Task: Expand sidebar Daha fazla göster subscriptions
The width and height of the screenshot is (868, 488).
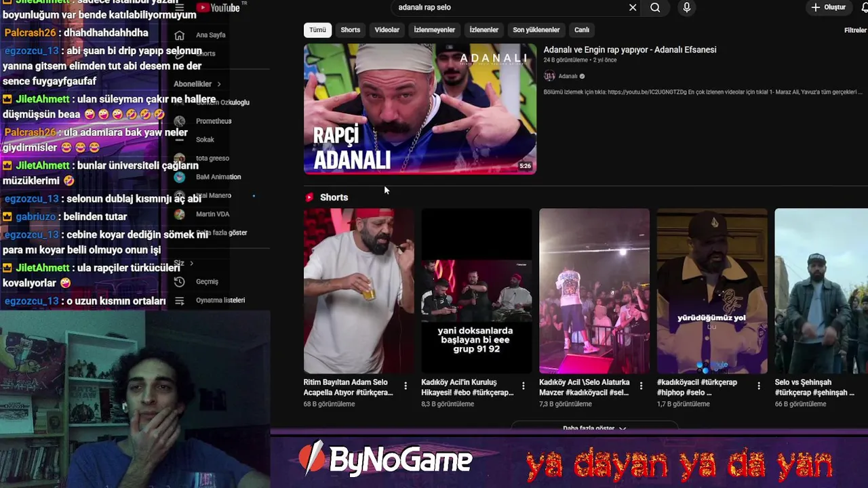Action: (x=221, y=232)
